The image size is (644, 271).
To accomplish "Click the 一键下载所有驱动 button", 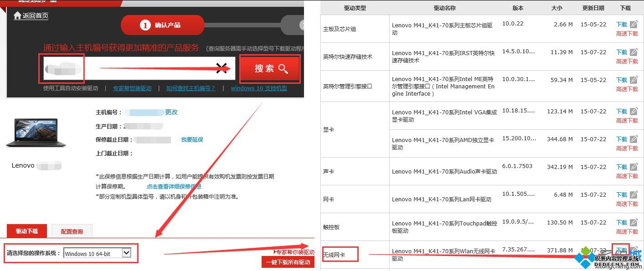I will (288, 262).
